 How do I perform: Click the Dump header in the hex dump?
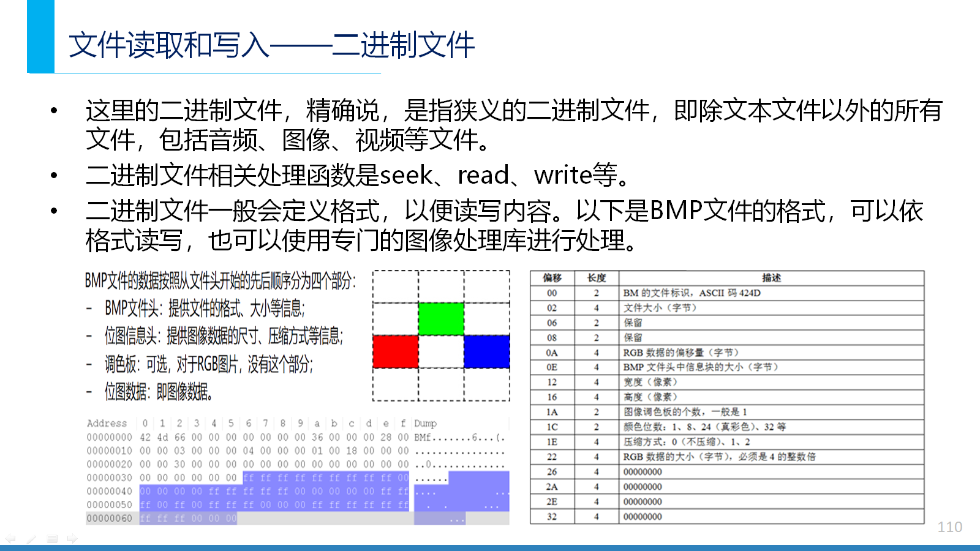(x=425, y=423)
